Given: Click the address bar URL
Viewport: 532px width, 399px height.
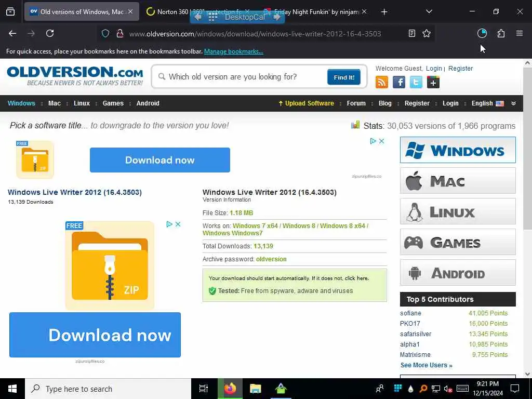Looking at the screenshot, I should (255, 34).
